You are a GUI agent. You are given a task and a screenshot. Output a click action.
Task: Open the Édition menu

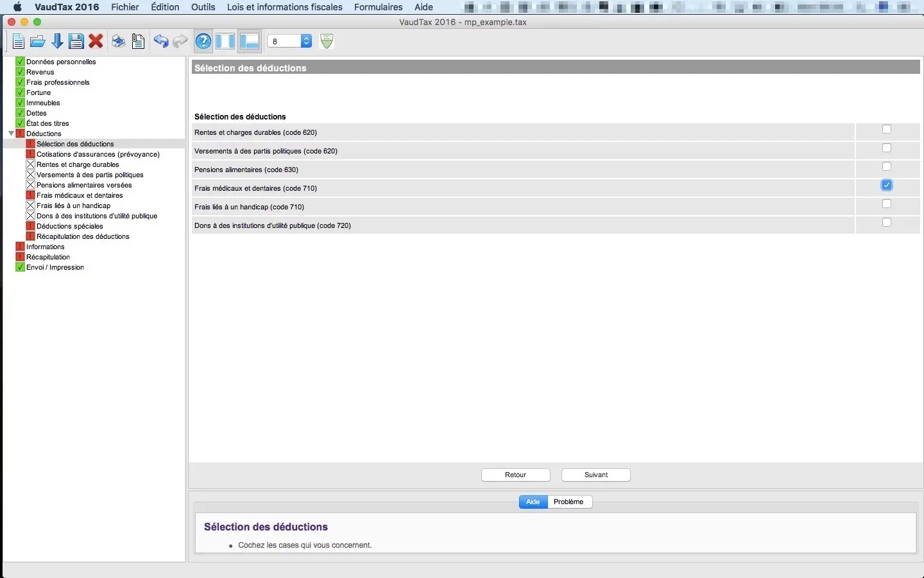[165, 7]
